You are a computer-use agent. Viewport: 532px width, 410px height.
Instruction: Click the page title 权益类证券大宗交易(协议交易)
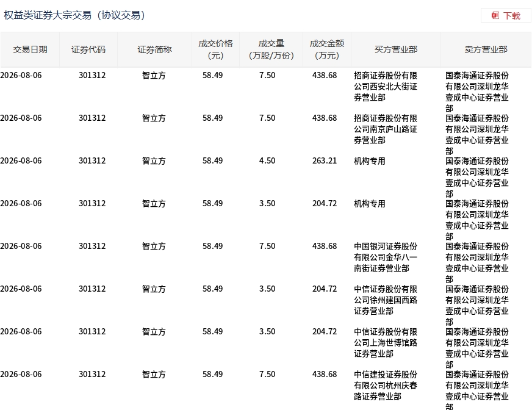coord(74,15)
